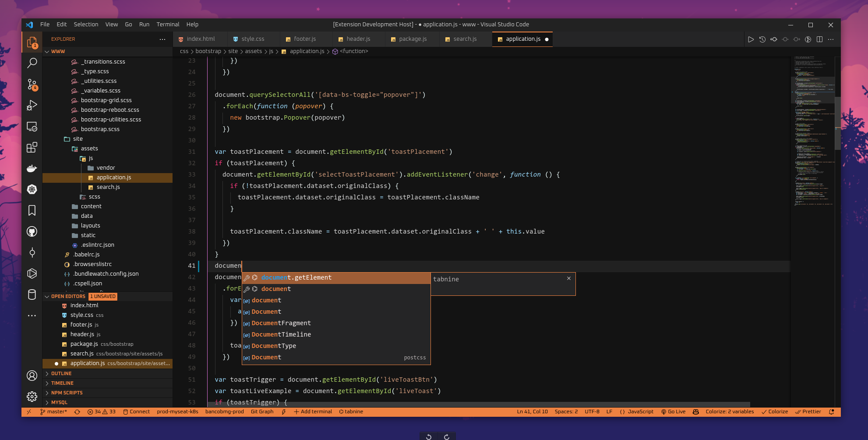
Task: Open the Search view in activity bar
Action: 32,63
